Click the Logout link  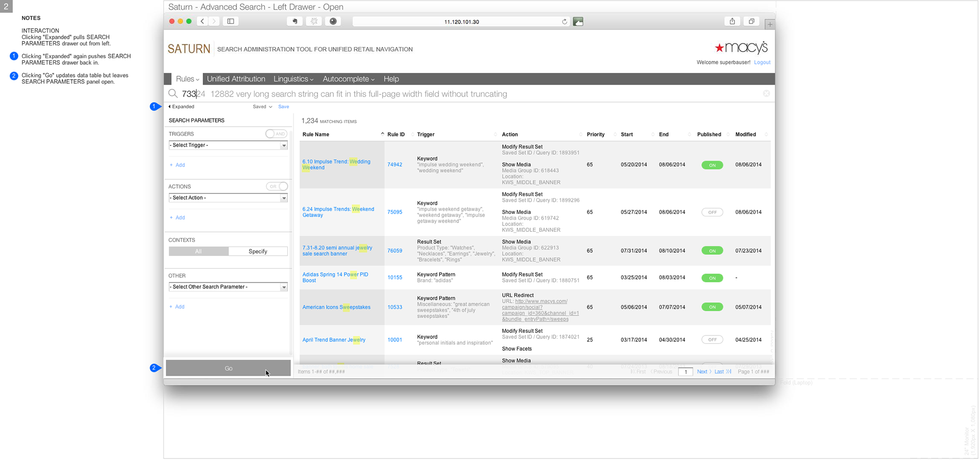pos(762,62)
